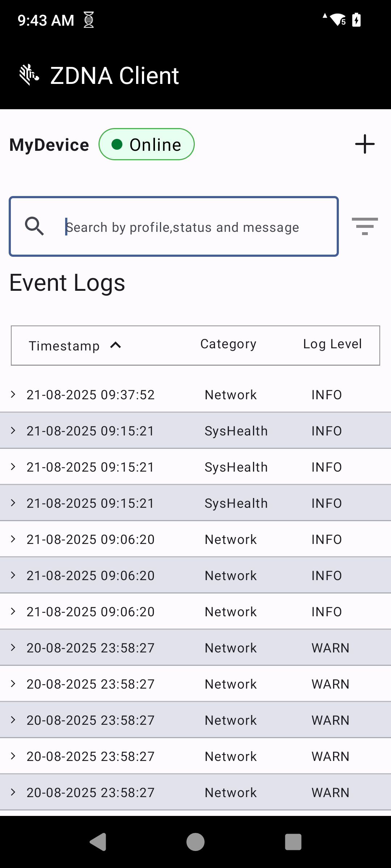Tap the Zebra ZDNA Client logo

click(29, 75)
